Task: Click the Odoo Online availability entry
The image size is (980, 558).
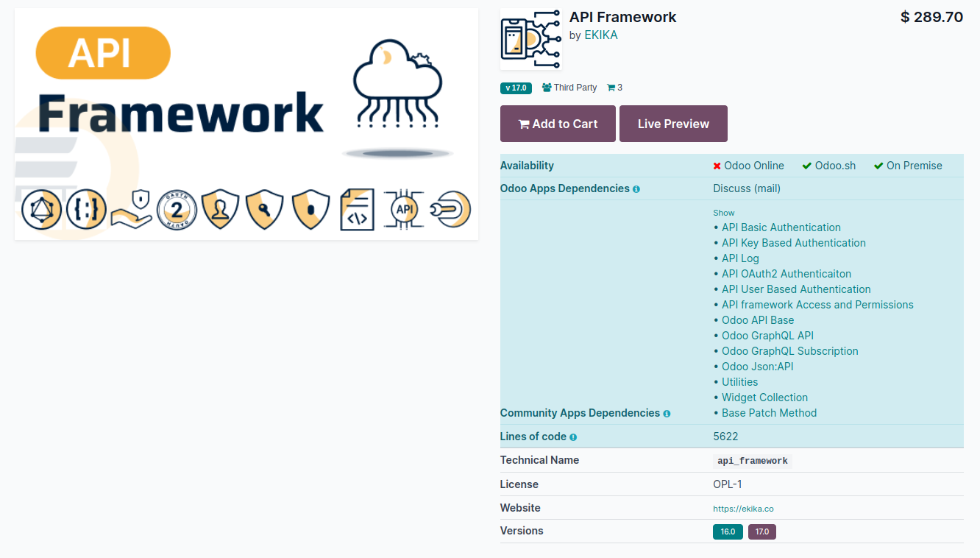Action: [x=748, y=166]
